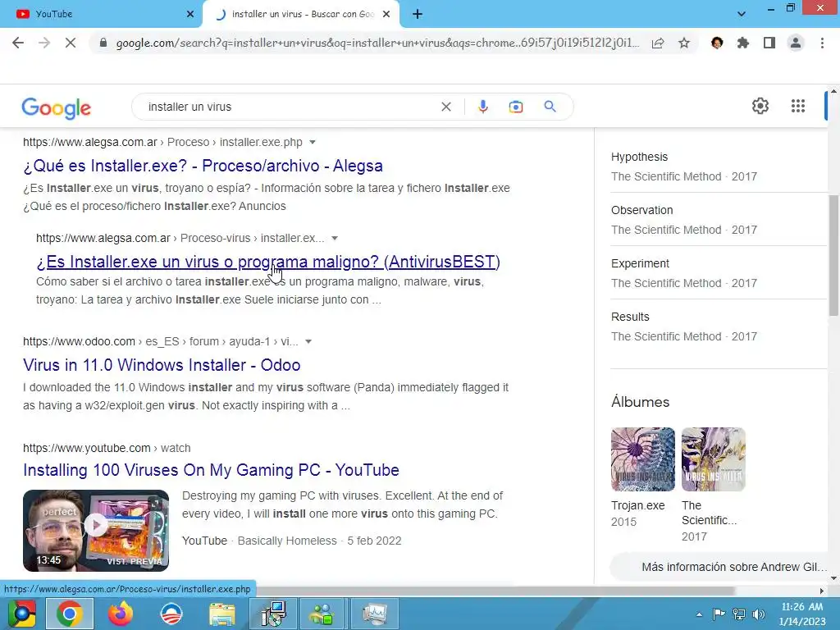Clear the Google search box with X
The image size is (840, 630).
(445, 107)
